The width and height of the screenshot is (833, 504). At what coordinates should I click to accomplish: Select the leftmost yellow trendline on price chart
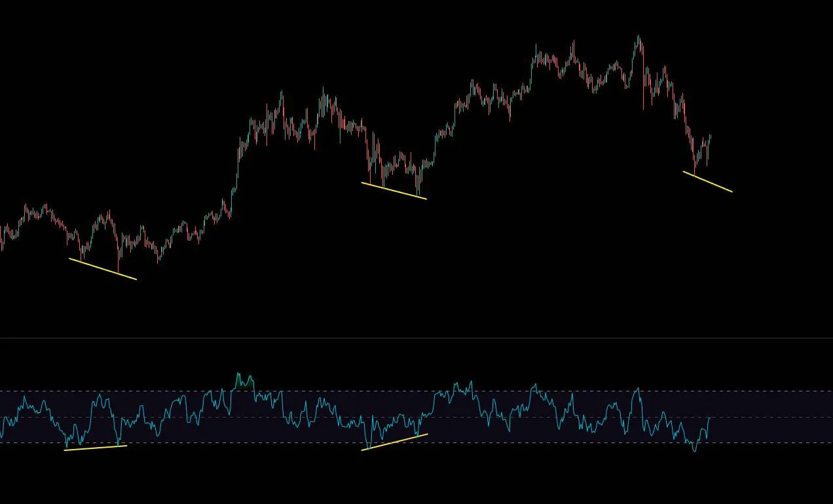(x=103, y=269)
